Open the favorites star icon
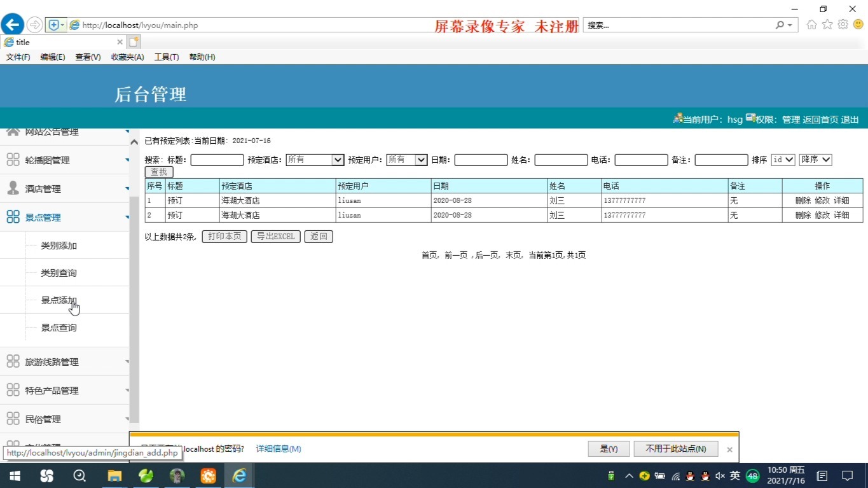The height and width of the screenshot is (488, 868). tap(827, 25)
